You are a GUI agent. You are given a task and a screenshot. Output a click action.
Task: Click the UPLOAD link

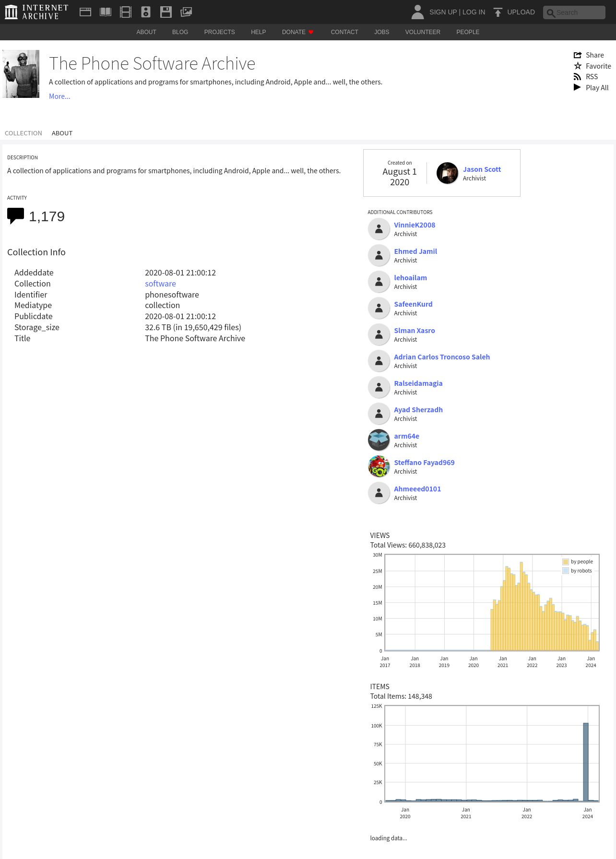point(521,12)
